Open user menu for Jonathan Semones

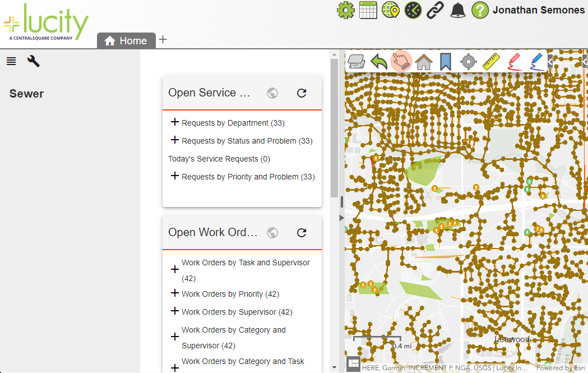pos(539,10)
